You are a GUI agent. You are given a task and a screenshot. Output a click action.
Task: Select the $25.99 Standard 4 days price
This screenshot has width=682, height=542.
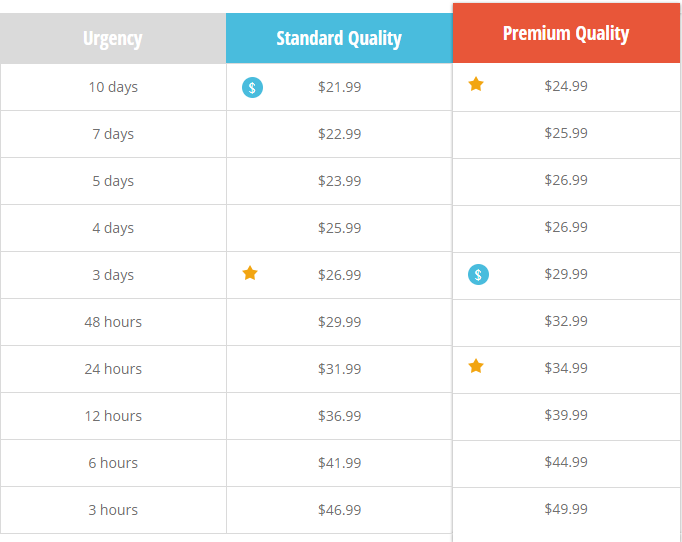339,228
